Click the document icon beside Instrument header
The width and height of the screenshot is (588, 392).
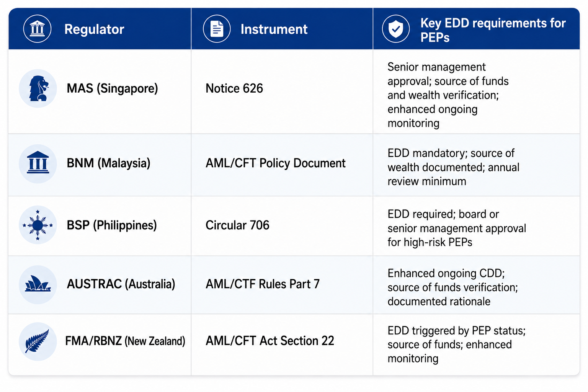pos(217,29)
